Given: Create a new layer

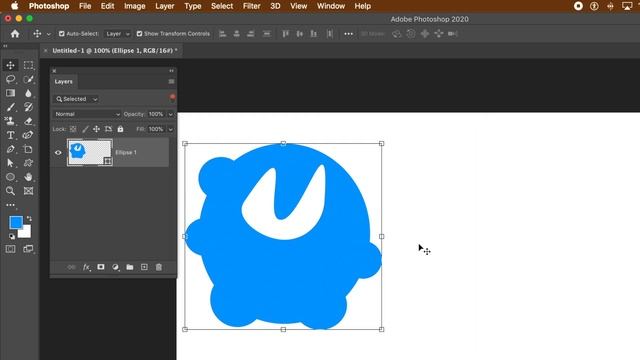Looking at the screenshot, I should tap(144, 267).
